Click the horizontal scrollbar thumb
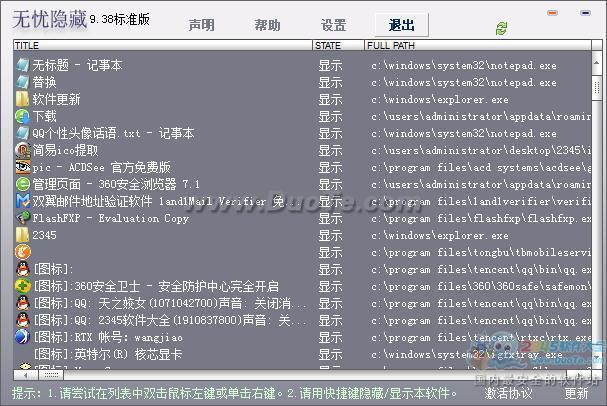607x406 pixels. [51, 375]
